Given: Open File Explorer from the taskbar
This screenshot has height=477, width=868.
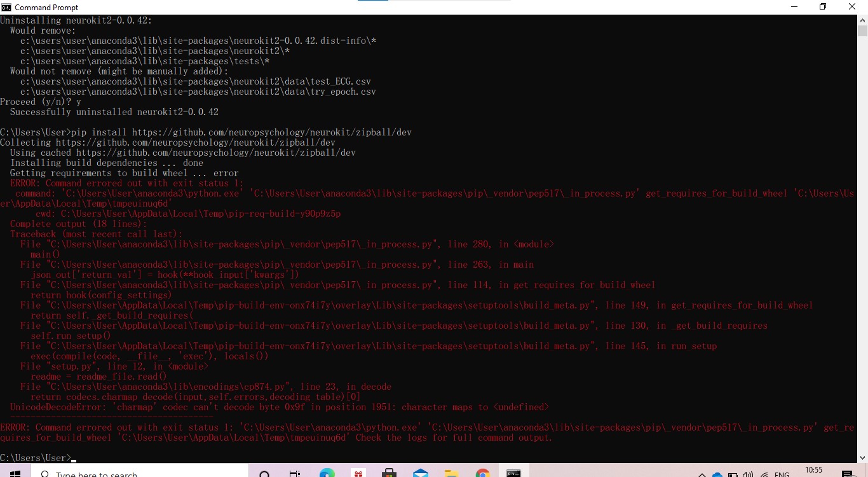Looking at the screenshot, I should coord(452,473).
